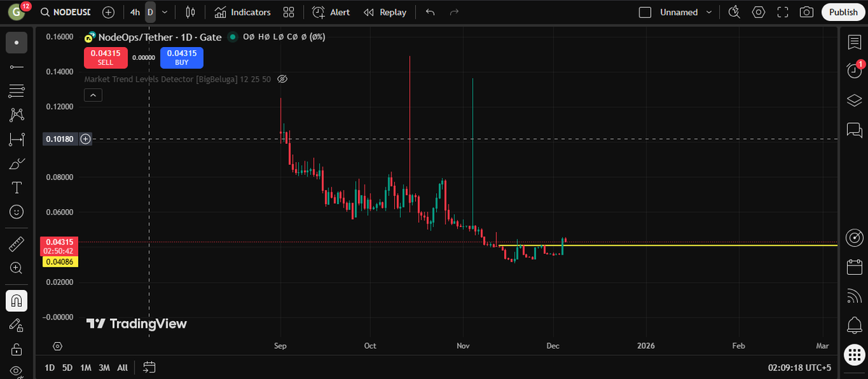Open the calendar panel
The height and width of the screenshot is (379, 868).
[x=854, y=267]
